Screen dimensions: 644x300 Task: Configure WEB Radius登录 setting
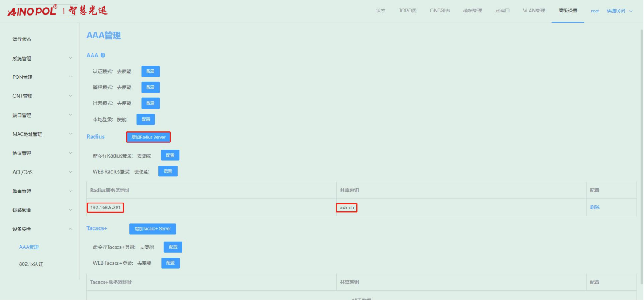tap(168, 171)
